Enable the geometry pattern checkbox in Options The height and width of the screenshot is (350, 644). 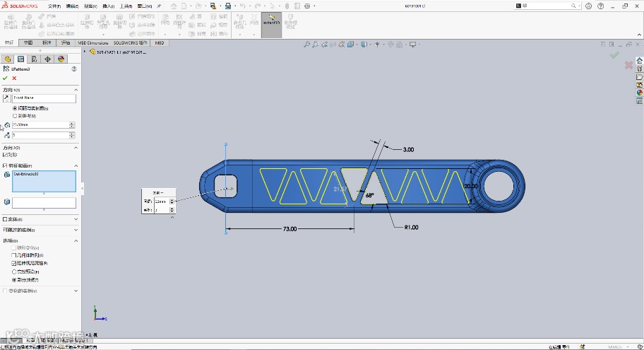tap(14, 255)
